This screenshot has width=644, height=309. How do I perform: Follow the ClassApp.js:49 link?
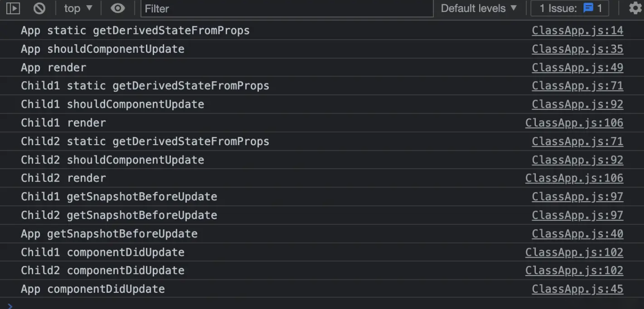click(x=577, y=67)
